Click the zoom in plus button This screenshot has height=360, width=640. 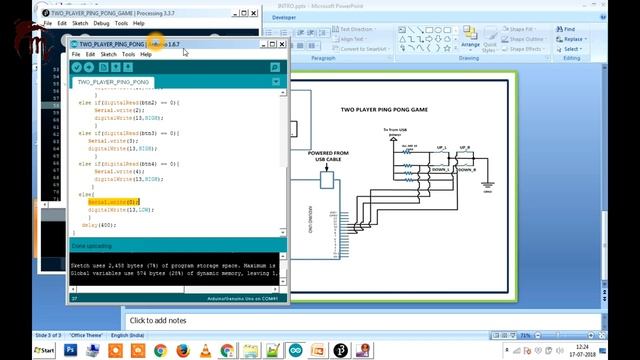coord(591,336)
